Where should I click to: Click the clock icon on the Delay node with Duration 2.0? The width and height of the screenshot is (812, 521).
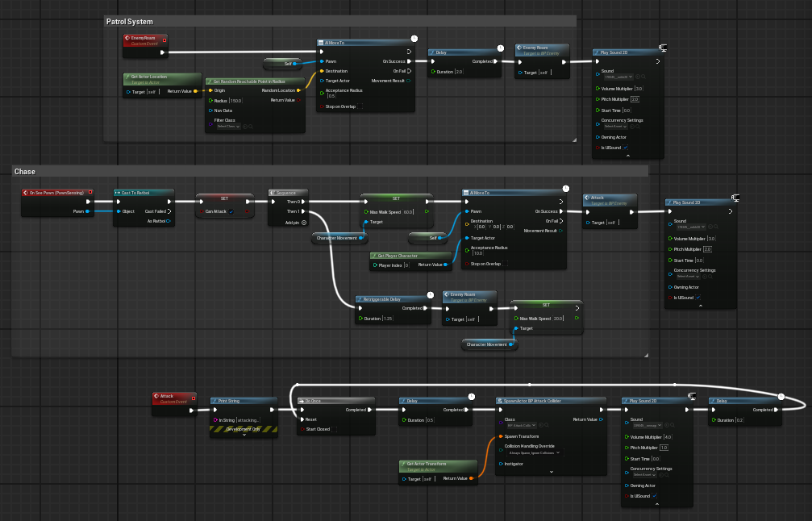tap(501, 48)
